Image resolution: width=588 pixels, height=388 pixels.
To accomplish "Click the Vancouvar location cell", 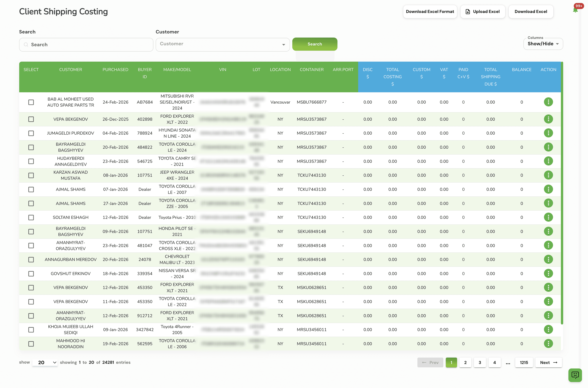I will click(x=280, y=102).
